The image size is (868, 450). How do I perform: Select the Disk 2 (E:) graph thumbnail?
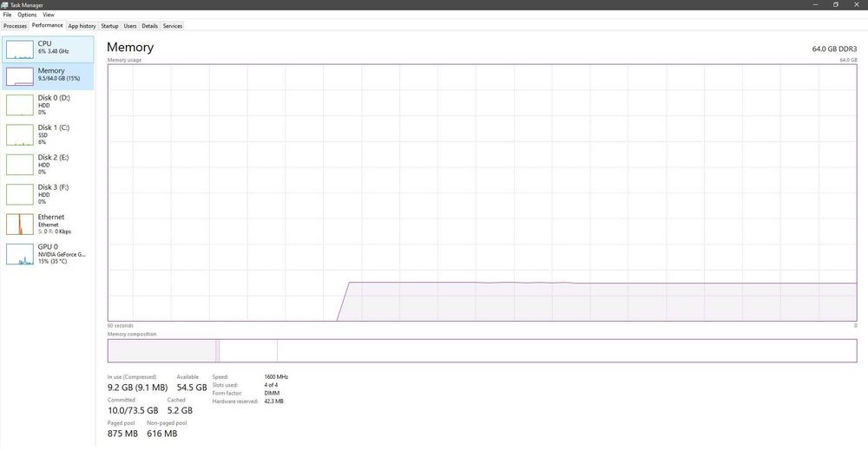[x=19, y=165]
